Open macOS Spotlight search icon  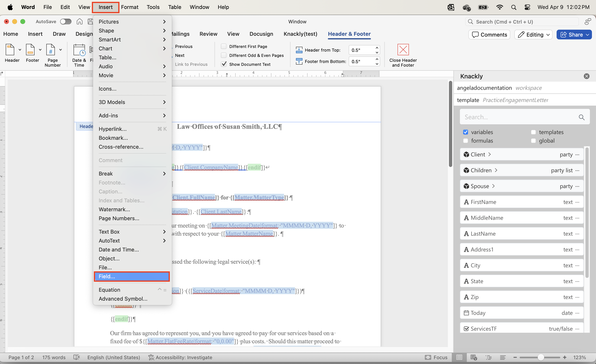coord(514,7)
